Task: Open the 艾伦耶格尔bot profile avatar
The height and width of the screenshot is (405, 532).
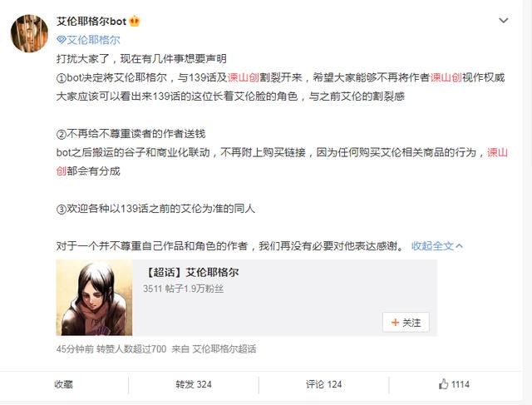Action: coord(29,33)
